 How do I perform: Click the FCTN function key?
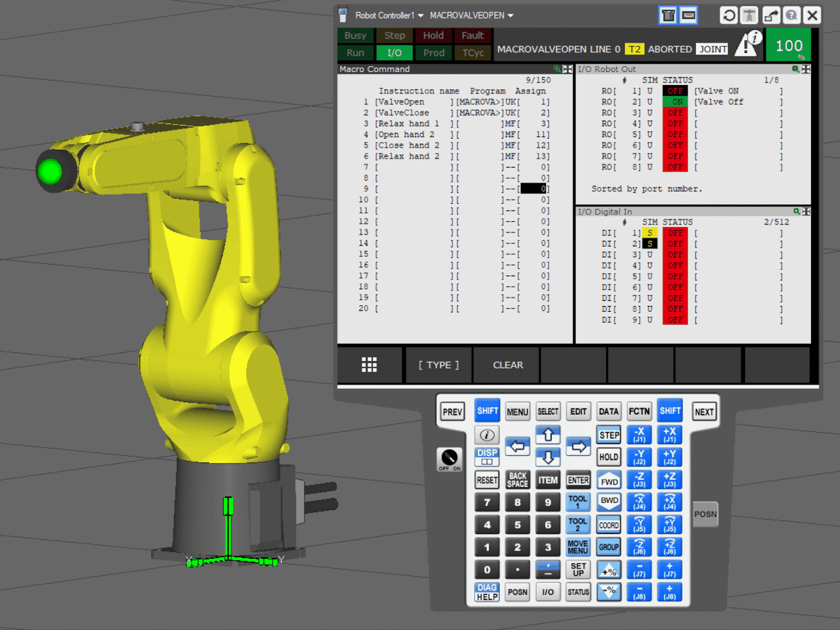click(x=639, y=412)
